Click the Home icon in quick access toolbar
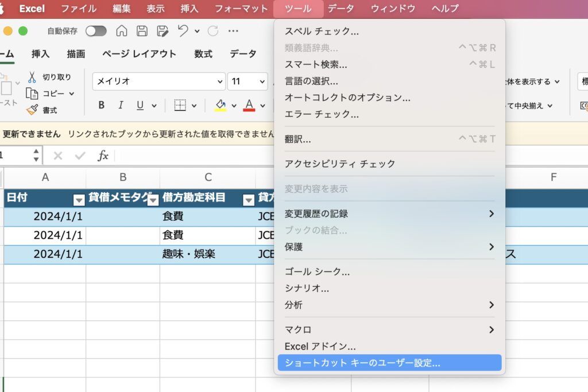 (122, 31)
